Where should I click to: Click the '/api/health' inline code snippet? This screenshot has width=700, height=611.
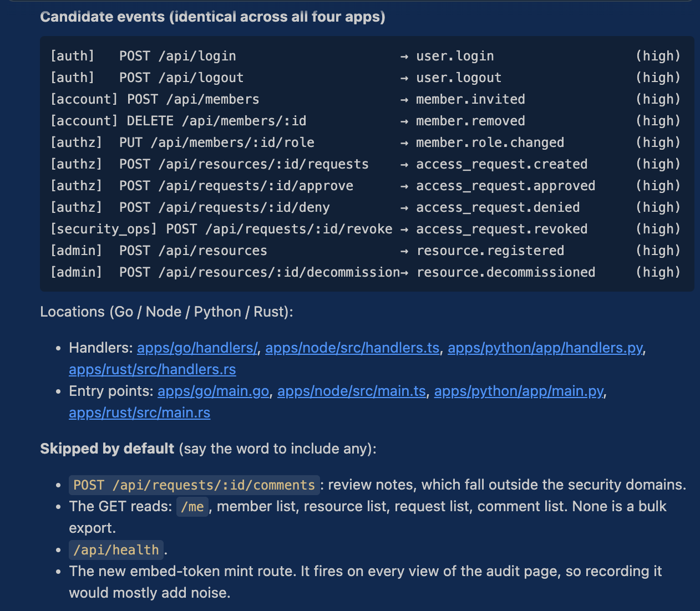point(116,550)
